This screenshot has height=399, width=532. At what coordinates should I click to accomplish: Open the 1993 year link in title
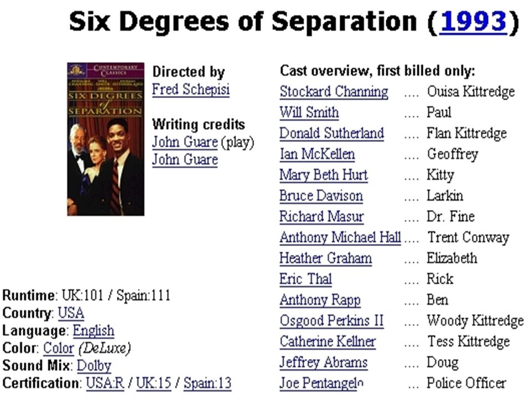pyautogui.click(x=473, y=22)
